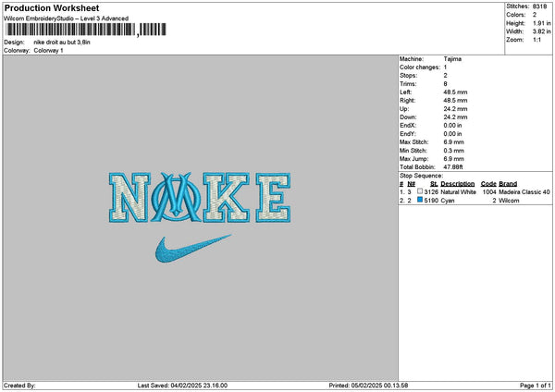Click the Width value 3.82 in
Image resolution: width=555 pixels, height=392 pixels.
[541, 31]
